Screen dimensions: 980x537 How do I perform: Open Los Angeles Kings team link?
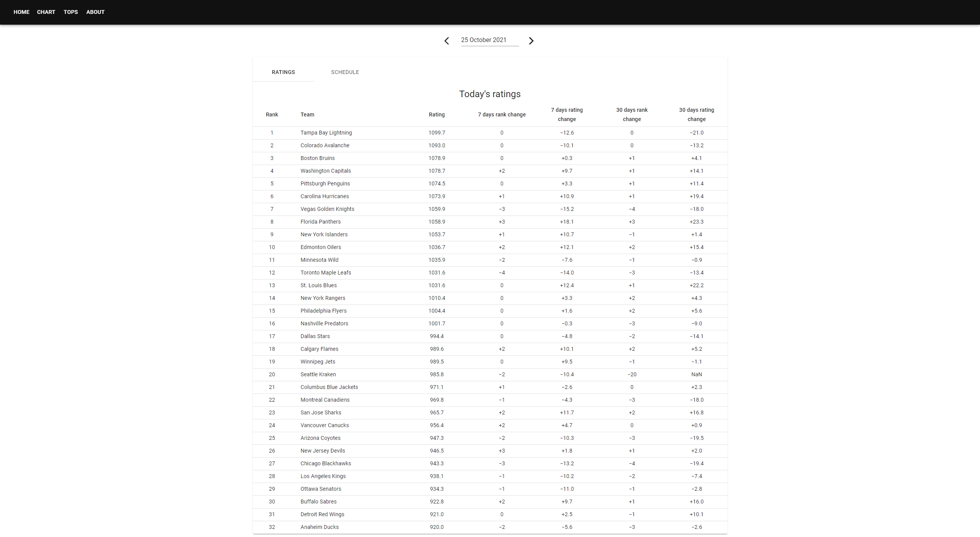coord(323,476)
